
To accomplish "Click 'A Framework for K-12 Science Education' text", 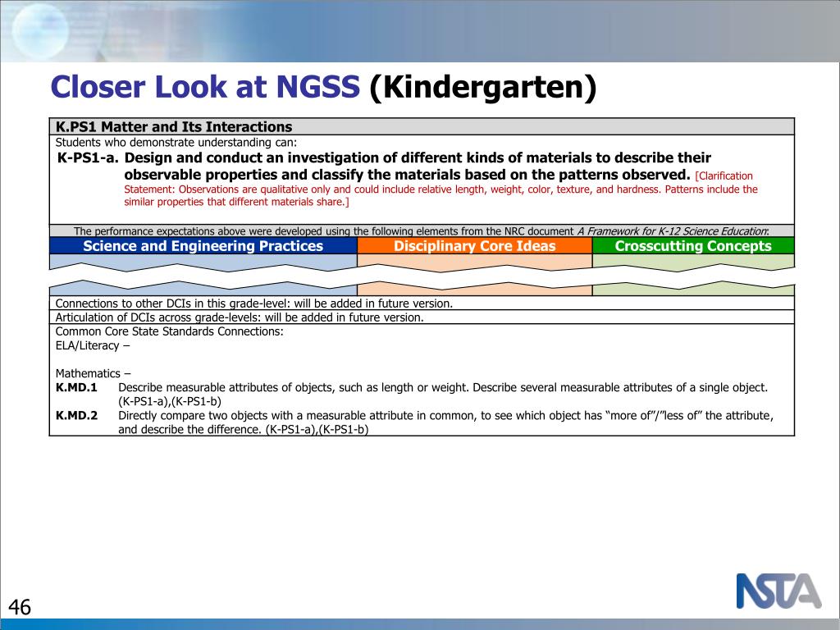I will click(672, 231).
